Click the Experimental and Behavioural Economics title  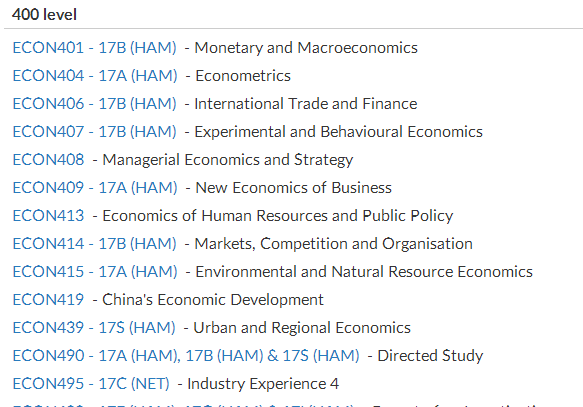click(338, 132)
